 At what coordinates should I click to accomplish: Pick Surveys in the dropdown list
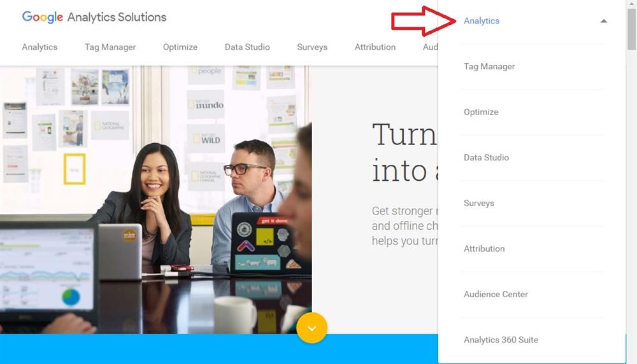click(479, 203)
